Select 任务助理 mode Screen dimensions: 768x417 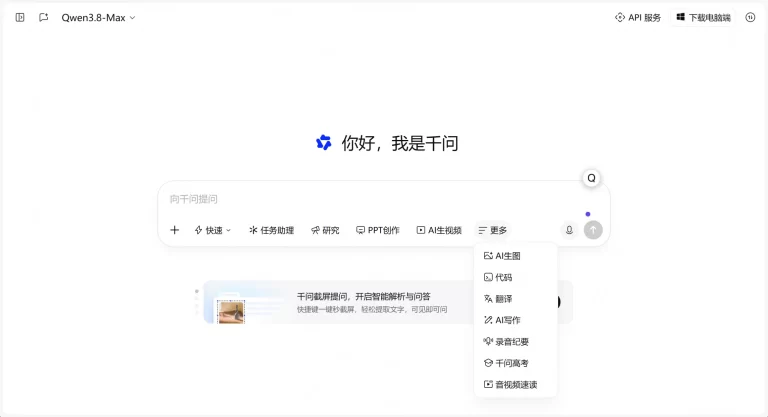click(271, 230)
